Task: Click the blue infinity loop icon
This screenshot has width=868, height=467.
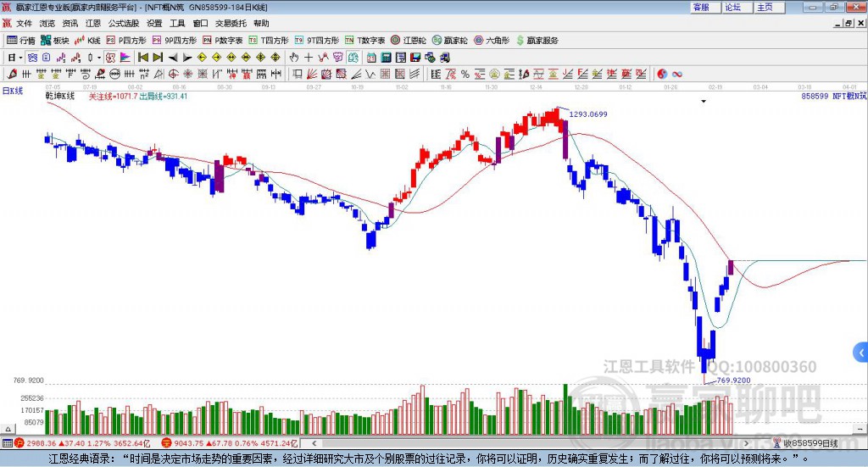Action: (677, 74)
